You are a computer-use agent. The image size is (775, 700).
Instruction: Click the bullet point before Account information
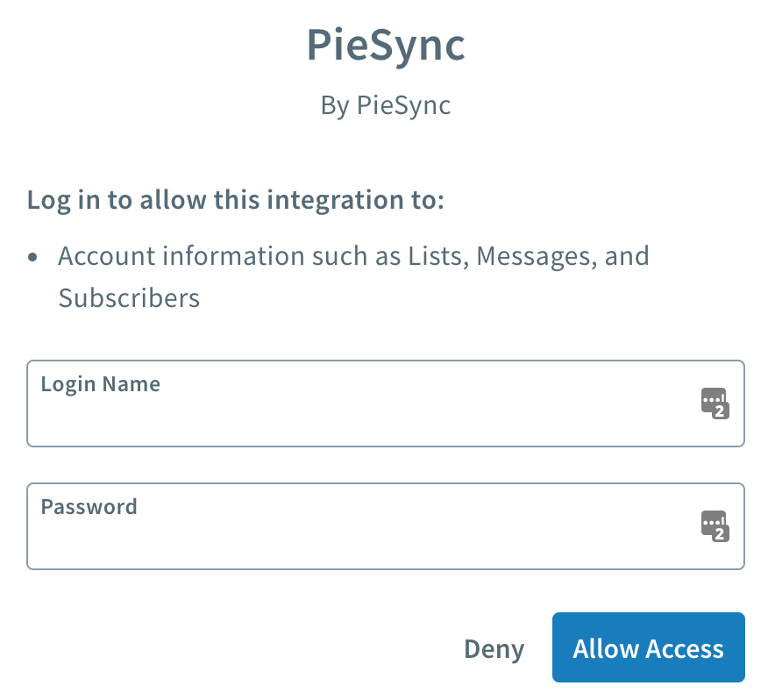point(32,257)
